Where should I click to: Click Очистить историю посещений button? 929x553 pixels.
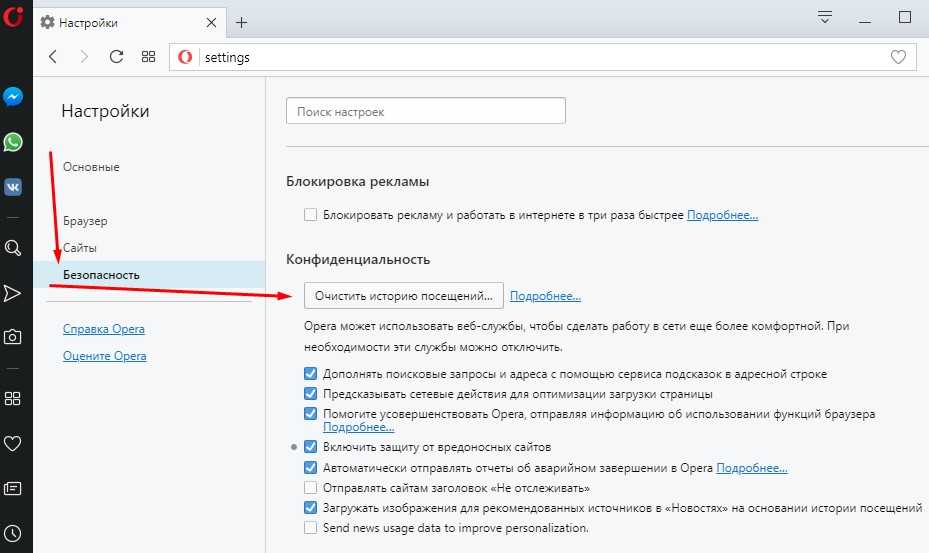(403, 295)
